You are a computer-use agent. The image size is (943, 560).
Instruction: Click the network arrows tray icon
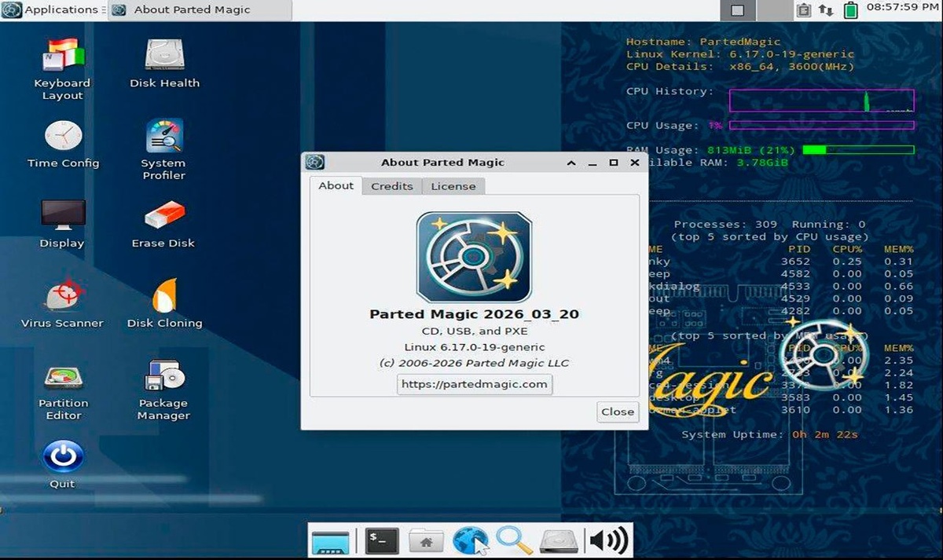pos(826,10)
